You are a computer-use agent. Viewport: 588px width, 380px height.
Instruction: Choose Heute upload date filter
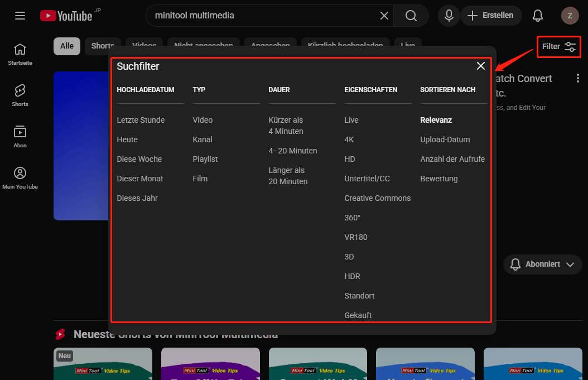127,140
